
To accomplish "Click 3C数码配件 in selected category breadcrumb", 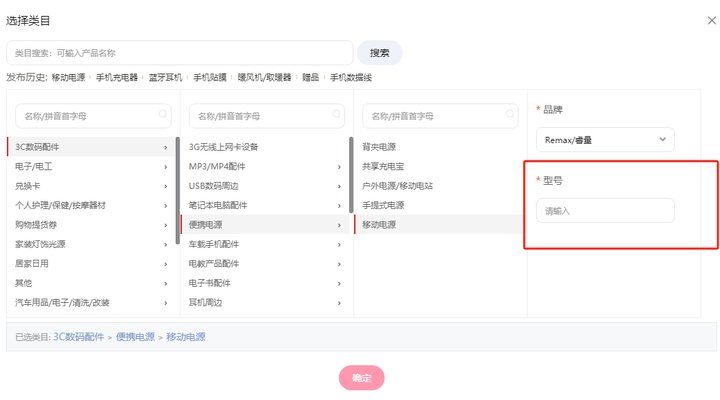I will coord(79,337).
